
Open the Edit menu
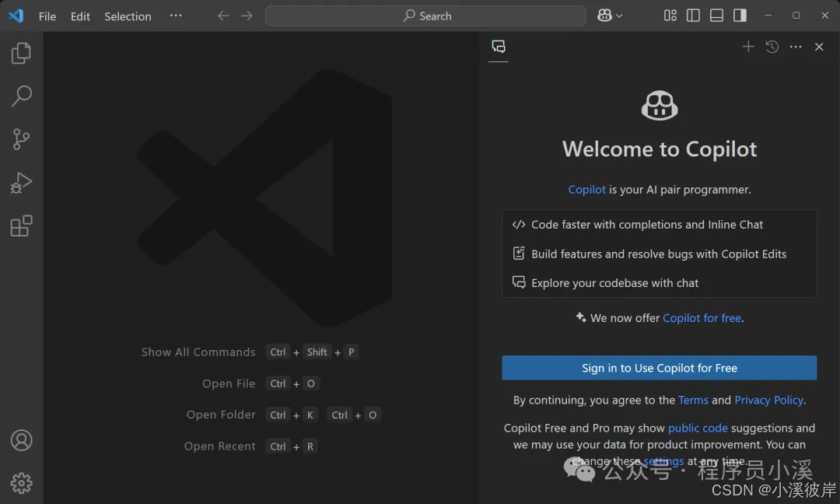pyautogui.click(x=80, y=16)
